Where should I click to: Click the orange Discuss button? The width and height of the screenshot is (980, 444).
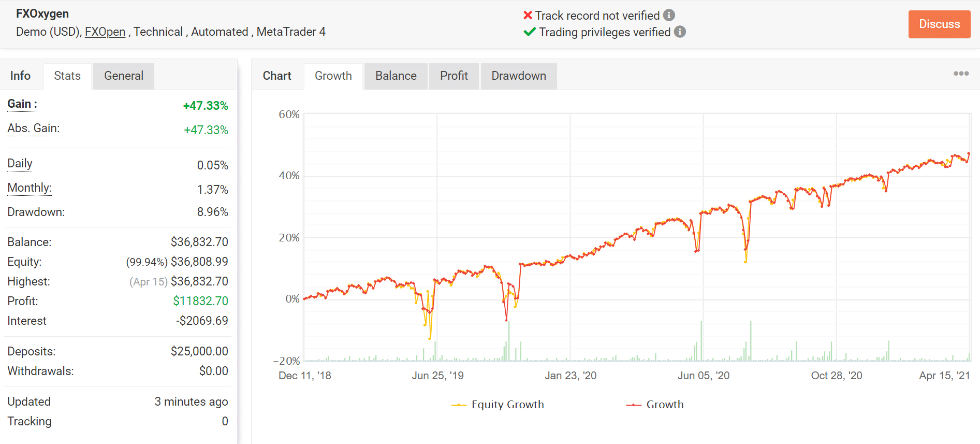pos(939,24)
